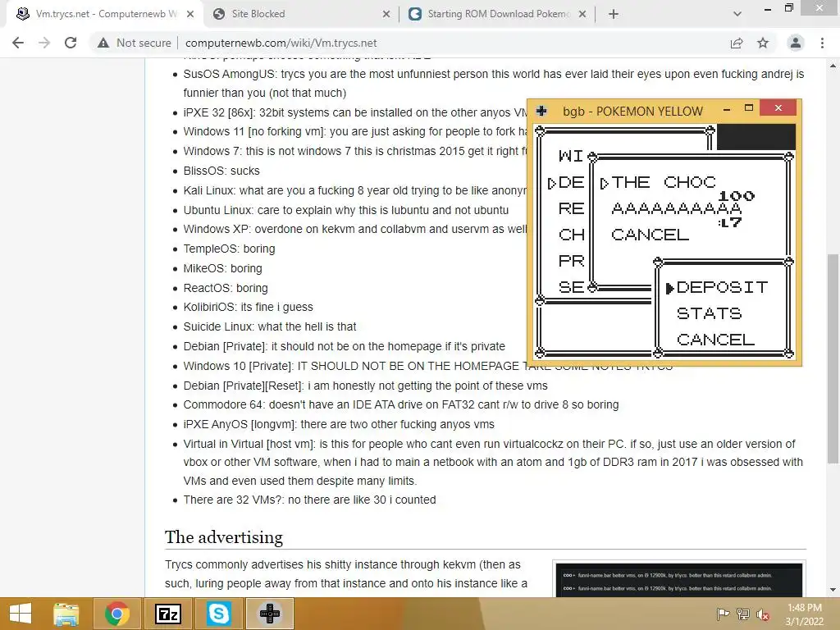Click 'KolibiriOS: its fine i guess' text
The image size is (840, 630).
[248, 307]
